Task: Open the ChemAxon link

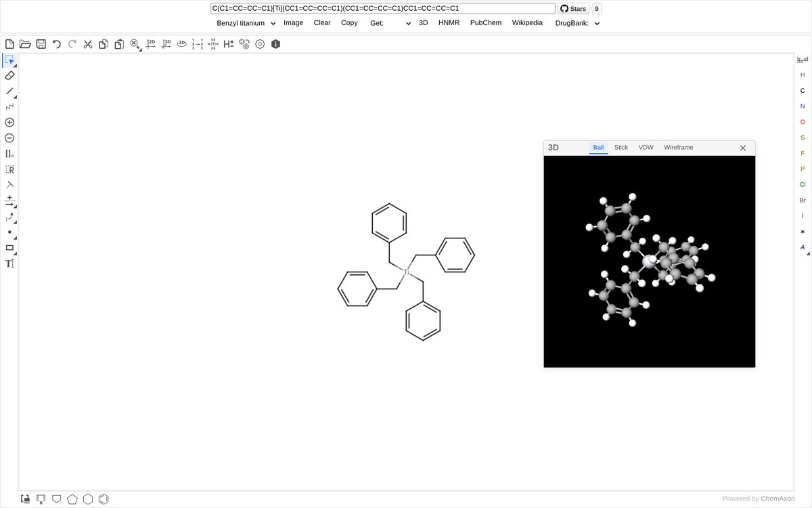Action: click(x=777, y=499)
